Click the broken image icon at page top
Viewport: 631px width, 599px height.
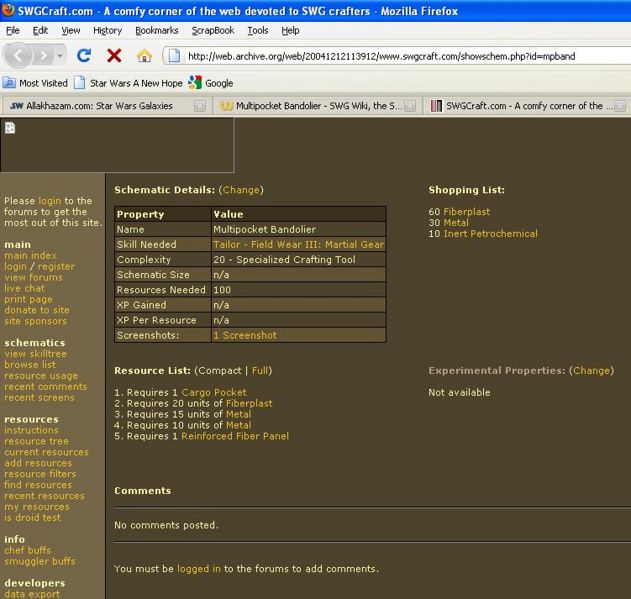[10, 127]
